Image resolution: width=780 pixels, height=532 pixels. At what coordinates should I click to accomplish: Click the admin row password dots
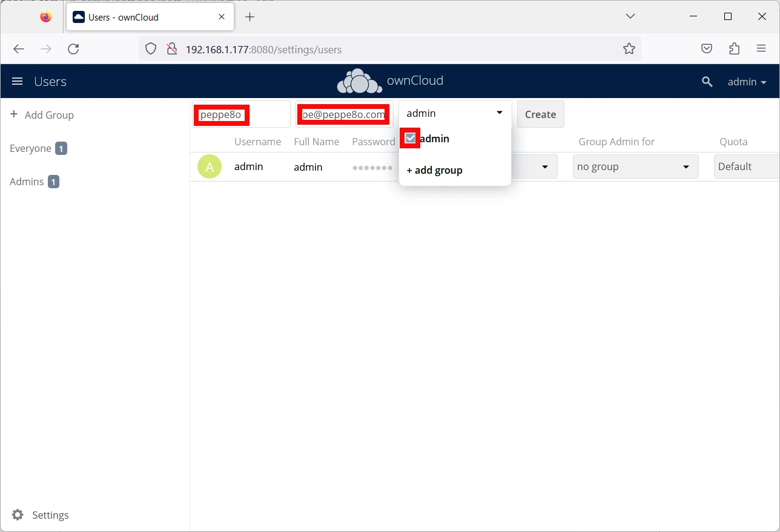point(372,167)
